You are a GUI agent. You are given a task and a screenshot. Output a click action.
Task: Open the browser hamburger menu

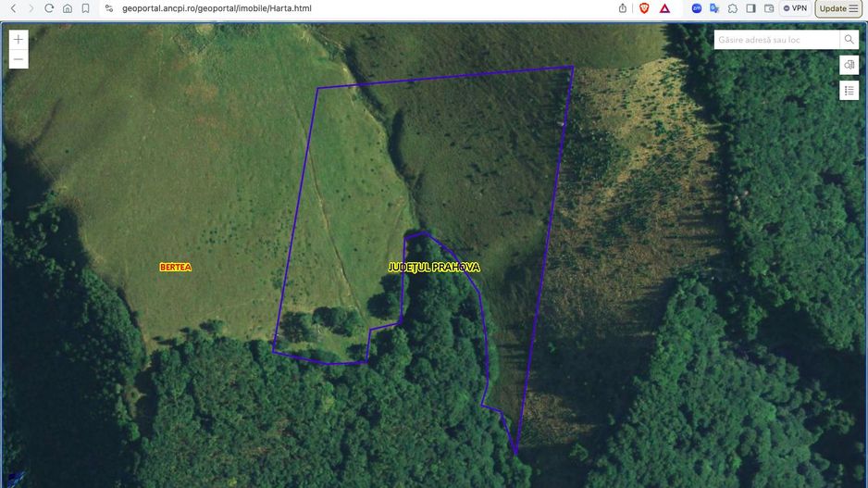click(853, 8)
